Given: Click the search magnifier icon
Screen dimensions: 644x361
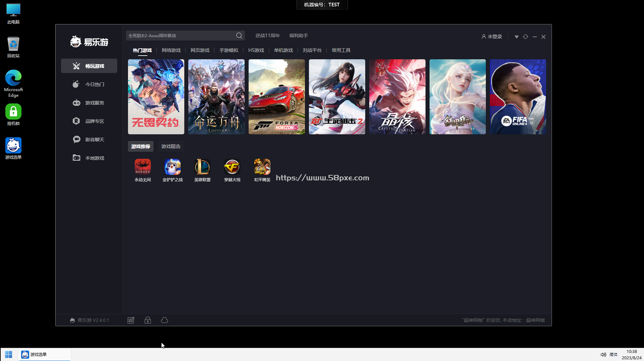Looking at the screenshot, I should click(x=239, y=35).
